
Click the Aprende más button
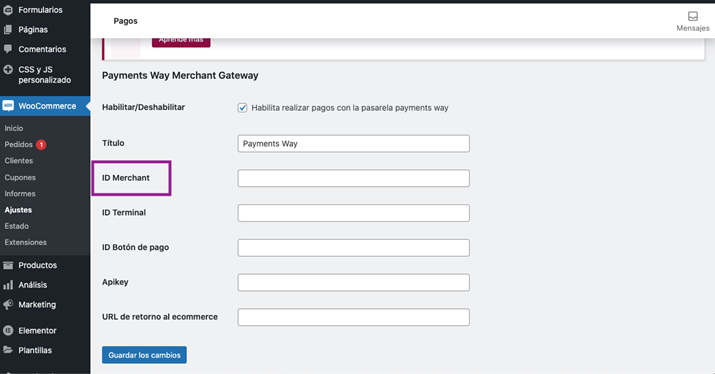[x=181, y=41]
